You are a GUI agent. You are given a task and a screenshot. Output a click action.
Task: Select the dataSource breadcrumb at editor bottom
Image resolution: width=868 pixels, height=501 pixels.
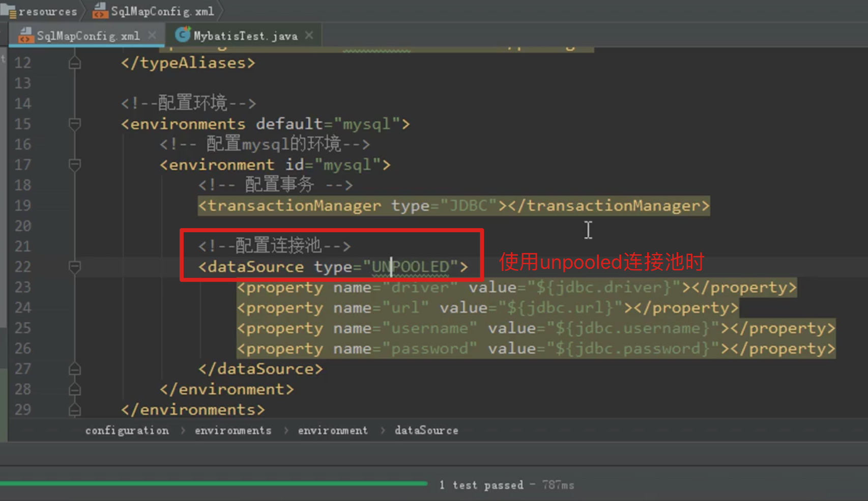(x=426, y=431)
